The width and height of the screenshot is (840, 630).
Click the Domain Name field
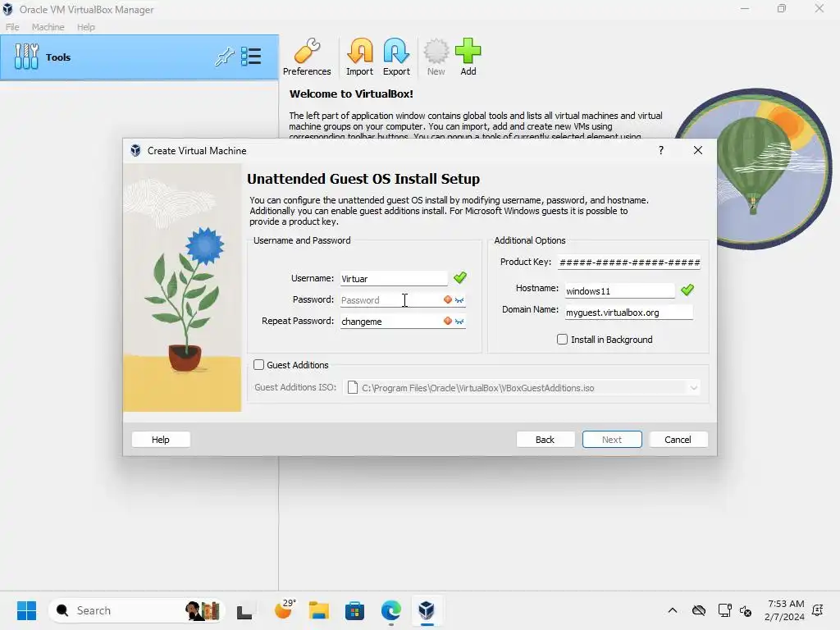point(629,313)
